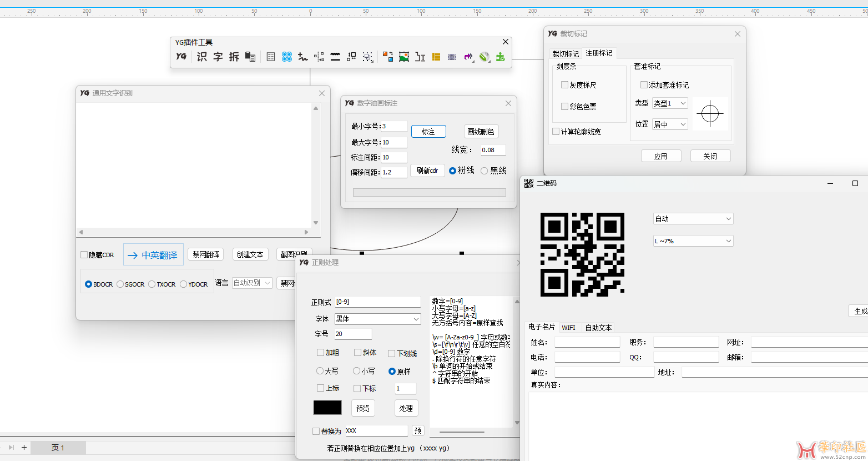Expand the 自动 dropdown in QR window
The height and width of the screenshot is (461, 868).
coord(693,219)
